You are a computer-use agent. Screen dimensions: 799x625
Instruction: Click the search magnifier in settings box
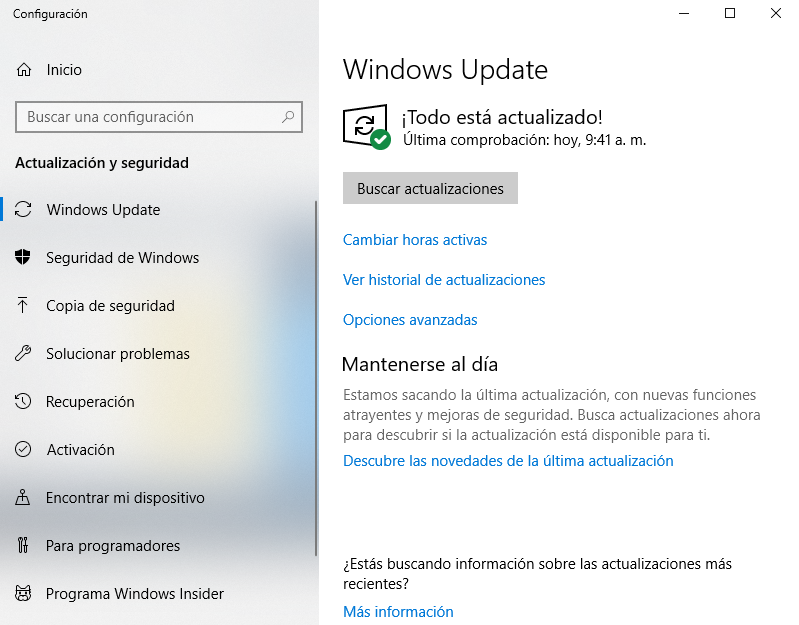coord(288,117)
